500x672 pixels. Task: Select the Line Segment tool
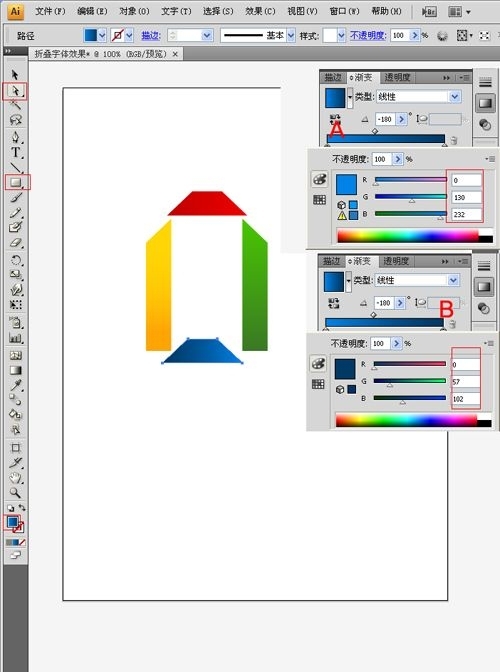[x=15, y=167]
